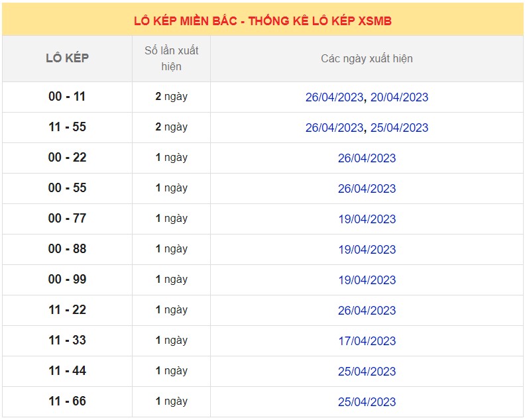Select the '11 - 44' pair cell
Image resolution: width=525 pixels, height=420 pixels.
tap(67, 370)
